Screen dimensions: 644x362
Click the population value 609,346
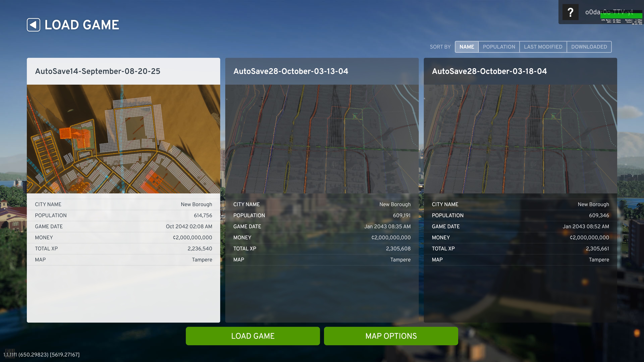click(599, 215)
